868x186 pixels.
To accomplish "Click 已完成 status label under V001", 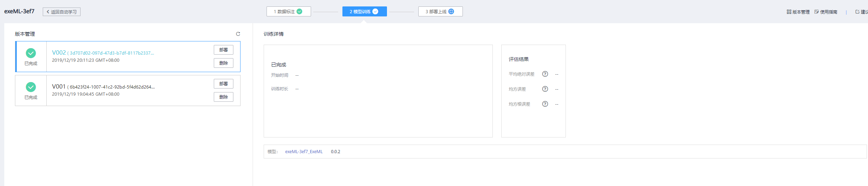I will coord(31,97).
